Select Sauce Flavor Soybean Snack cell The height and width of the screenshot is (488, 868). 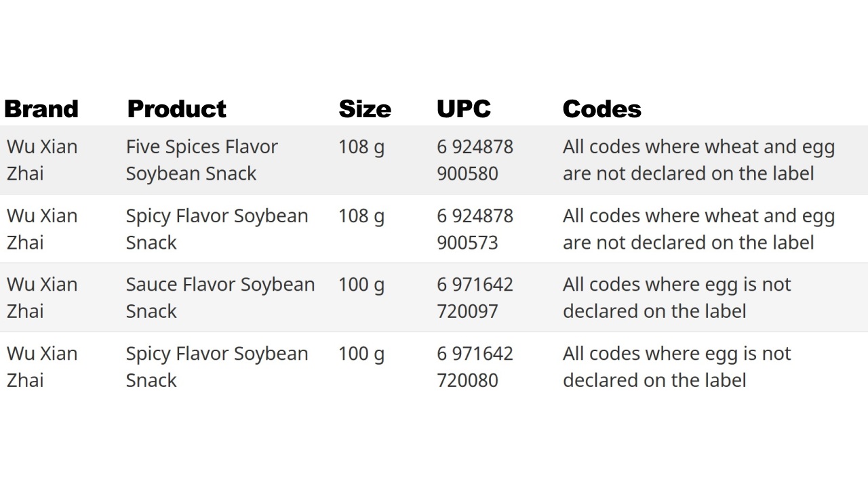point(220,298)
